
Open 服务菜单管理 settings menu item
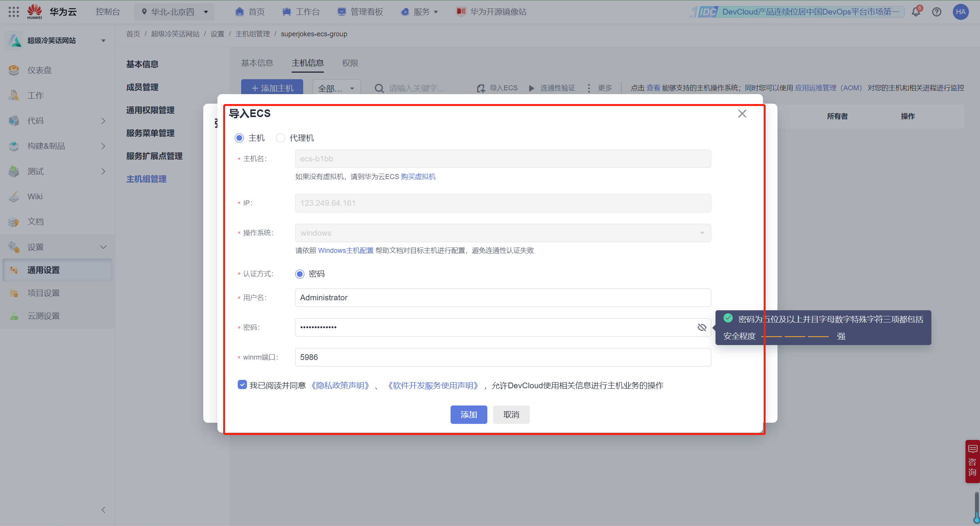click(x=150, y=133)
